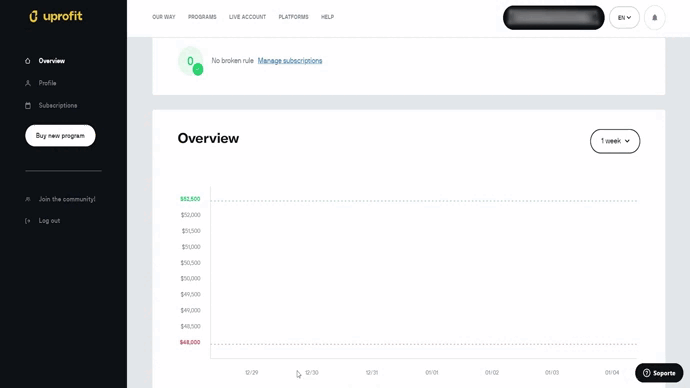Screen dimensions: 690x388
Task: Go to Profile in the sidebar
Action: tap(47, 83)
